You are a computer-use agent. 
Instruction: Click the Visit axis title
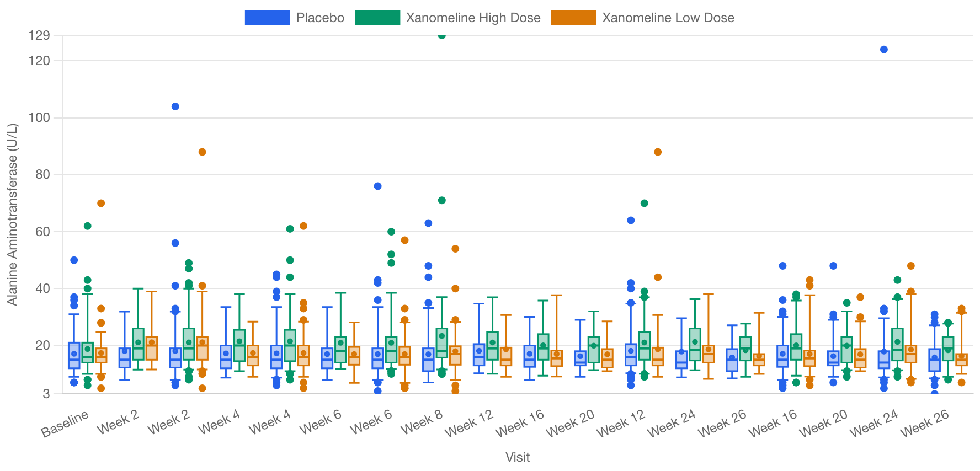[x=518, y=457]
